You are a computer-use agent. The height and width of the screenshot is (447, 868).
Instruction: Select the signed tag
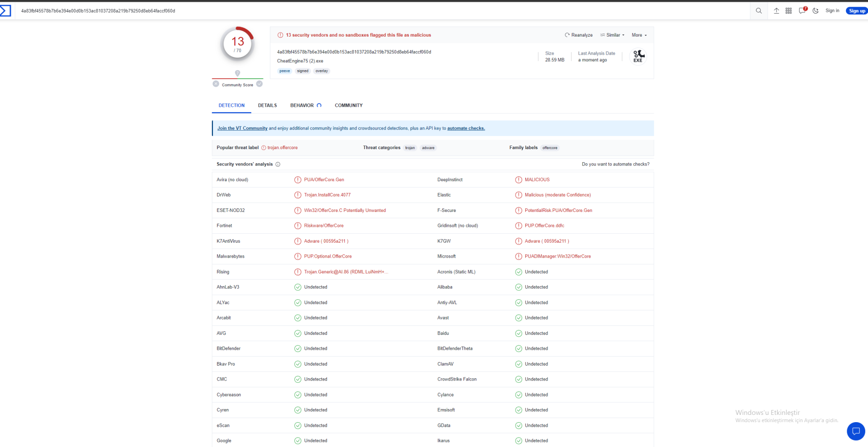[303, 71]
